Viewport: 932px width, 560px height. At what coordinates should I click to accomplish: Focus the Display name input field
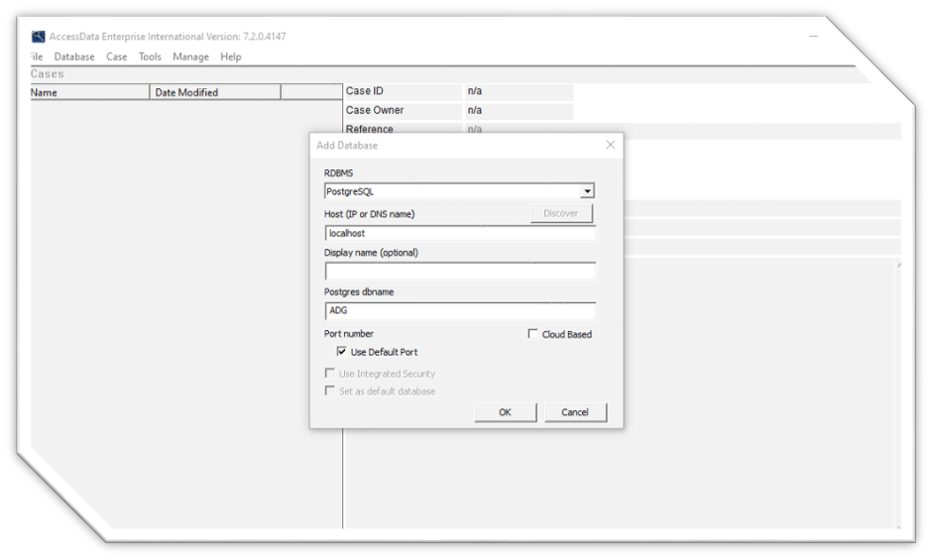460,272
